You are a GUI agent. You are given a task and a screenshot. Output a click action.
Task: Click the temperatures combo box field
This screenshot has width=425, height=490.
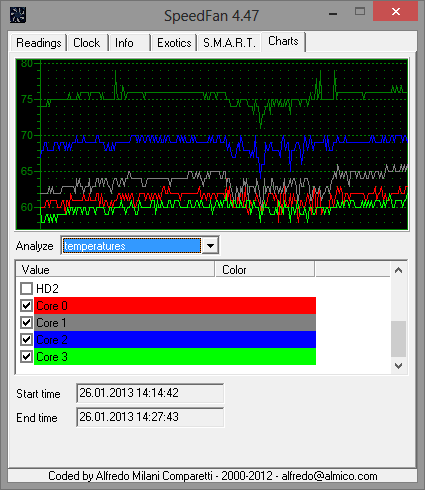pos(132,246)
